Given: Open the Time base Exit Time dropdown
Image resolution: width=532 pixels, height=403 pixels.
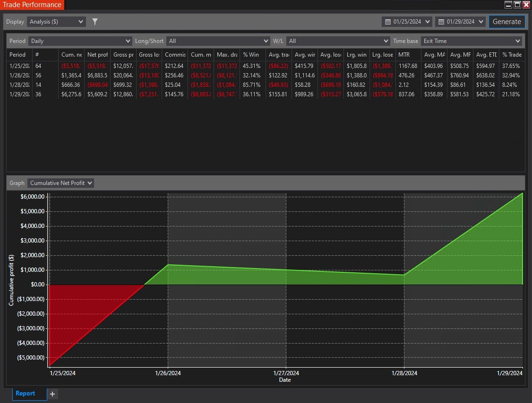Looking at the screenshot, I should pyautogui.click(x=471, y=41).
